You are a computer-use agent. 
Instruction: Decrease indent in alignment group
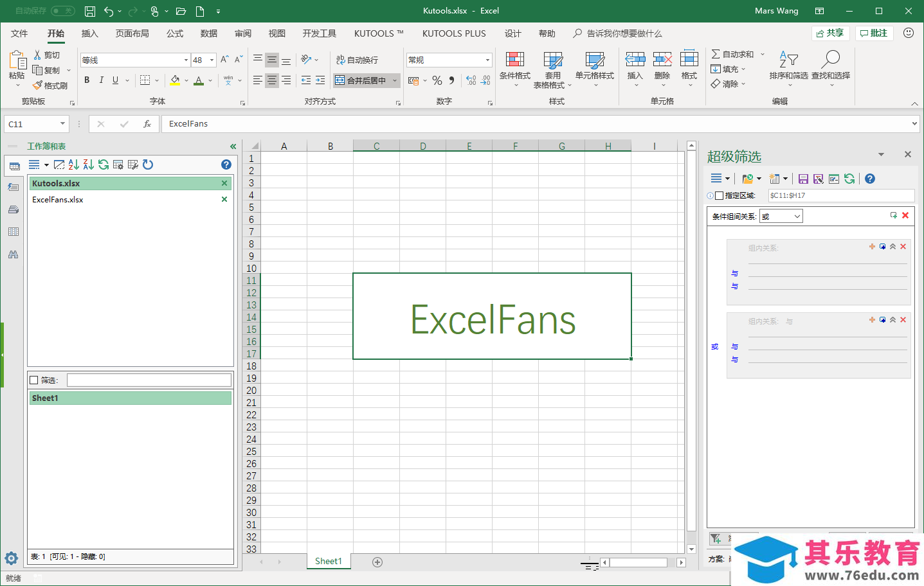tap(306, 80)
